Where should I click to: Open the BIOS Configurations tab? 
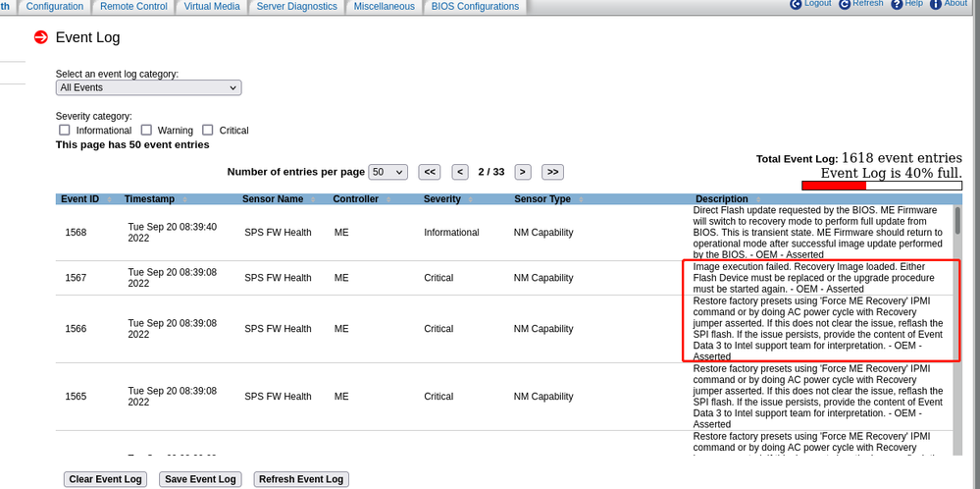pyautogui.click(x=475, y=6)
